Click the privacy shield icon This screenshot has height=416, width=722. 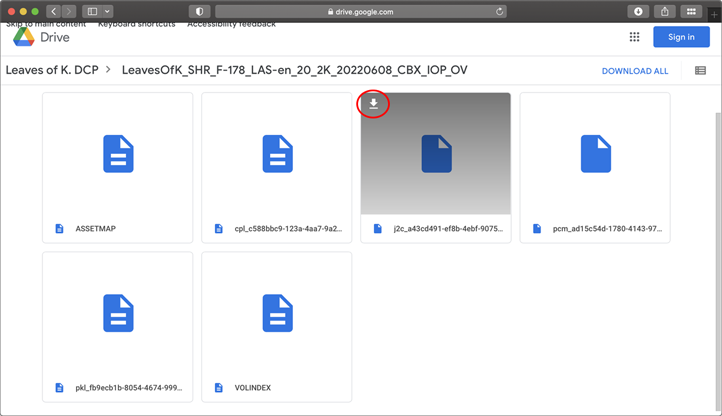pos(199,12)
